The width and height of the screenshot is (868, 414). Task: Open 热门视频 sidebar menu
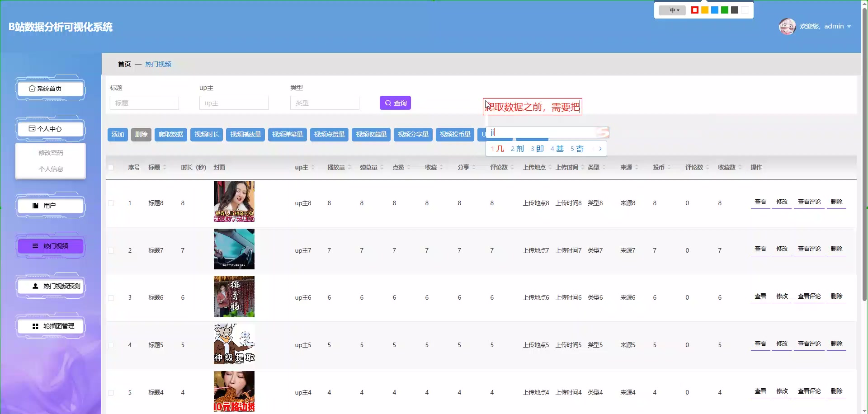click(x=51, y=246)
